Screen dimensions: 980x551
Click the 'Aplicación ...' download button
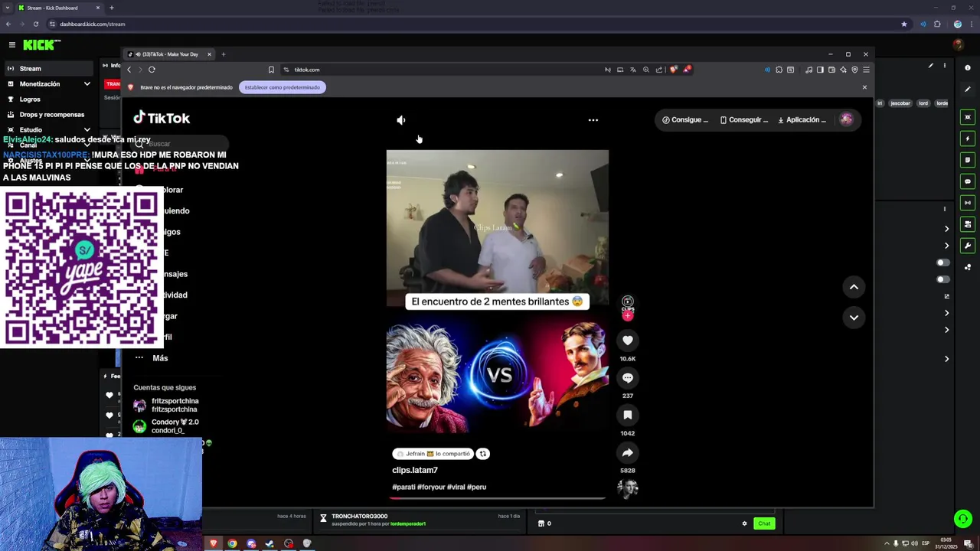click(802, 120)
